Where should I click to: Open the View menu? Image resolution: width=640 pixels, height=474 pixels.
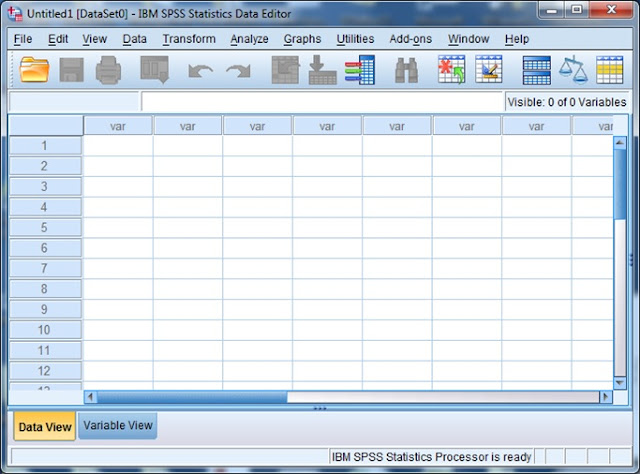[x=95, y=39]
